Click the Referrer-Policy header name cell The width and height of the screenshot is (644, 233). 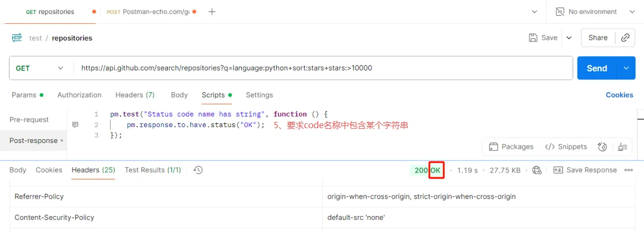click(166, 196)
